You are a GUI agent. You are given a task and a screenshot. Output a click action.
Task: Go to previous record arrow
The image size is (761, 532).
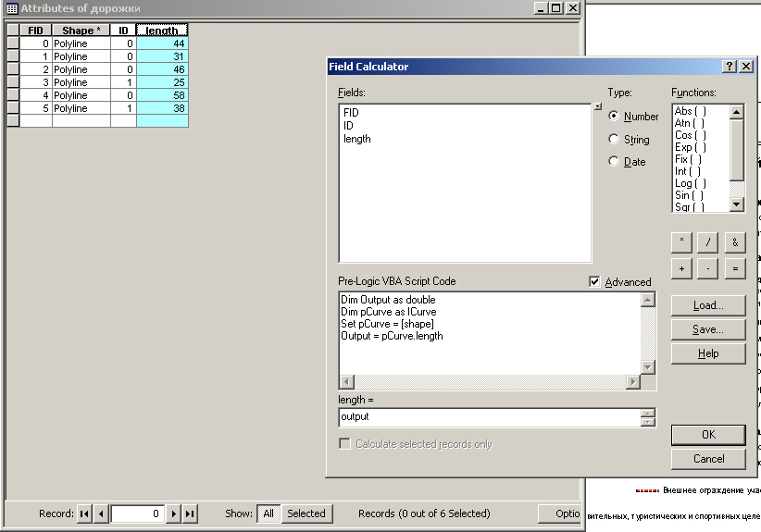coord(101,513)
